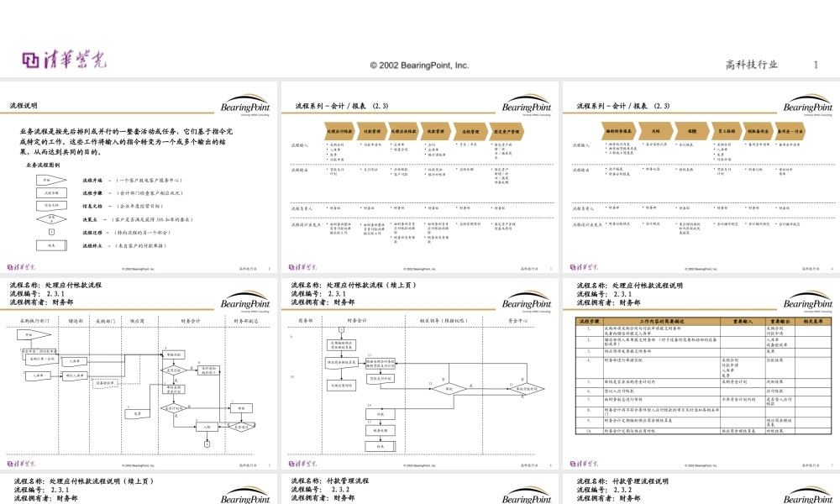Click the 关帐 chevron shape
840x504 pixels.
click(656, 131)
